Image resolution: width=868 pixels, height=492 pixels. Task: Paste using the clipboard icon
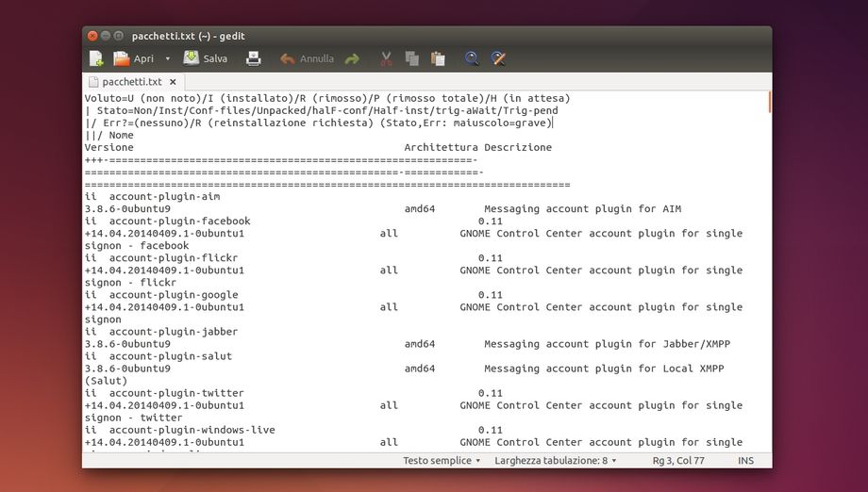pos(438,58)
